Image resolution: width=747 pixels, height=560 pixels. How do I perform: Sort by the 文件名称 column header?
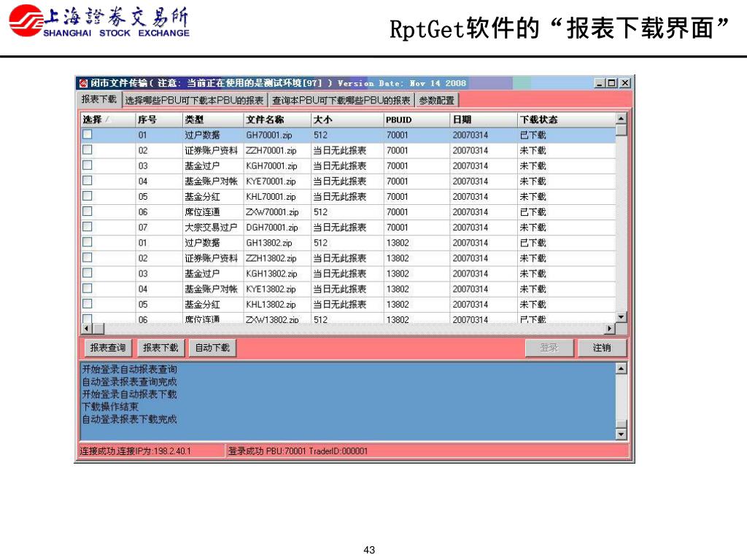coord(277,120)
